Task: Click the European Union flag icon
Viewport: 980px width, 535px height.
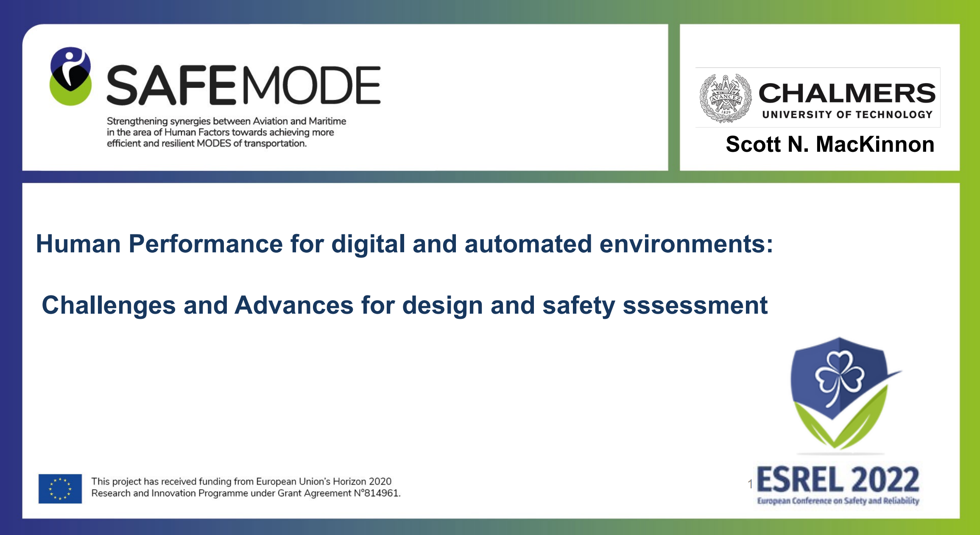Action: (60, 488)
